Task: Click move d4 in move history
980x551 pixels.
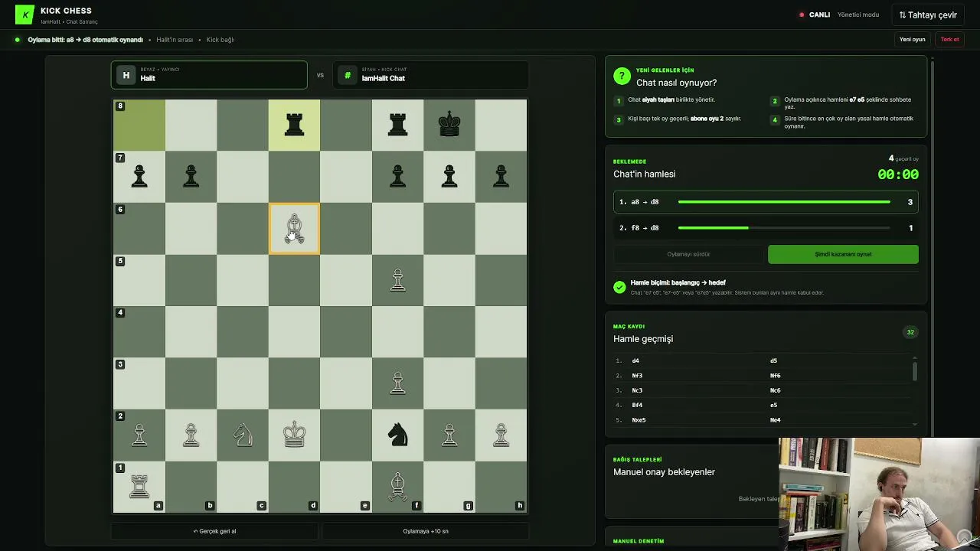Action: [x=635, y=360]
